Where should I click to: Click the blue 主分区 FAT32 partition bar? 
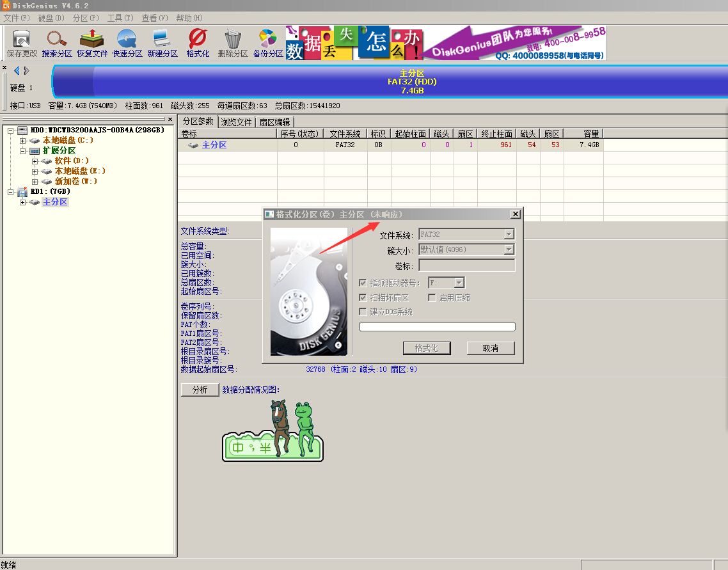click(390, 81)
